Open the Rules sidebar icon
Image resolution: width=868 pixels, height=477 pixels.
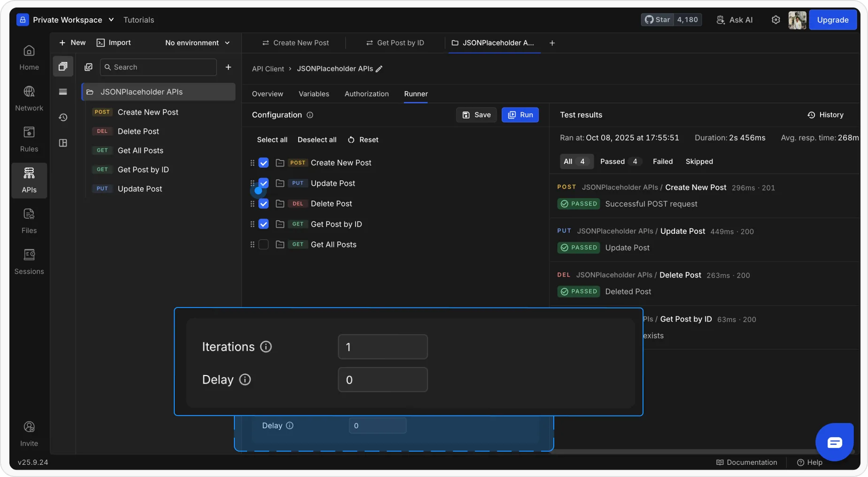coord(29,139)
